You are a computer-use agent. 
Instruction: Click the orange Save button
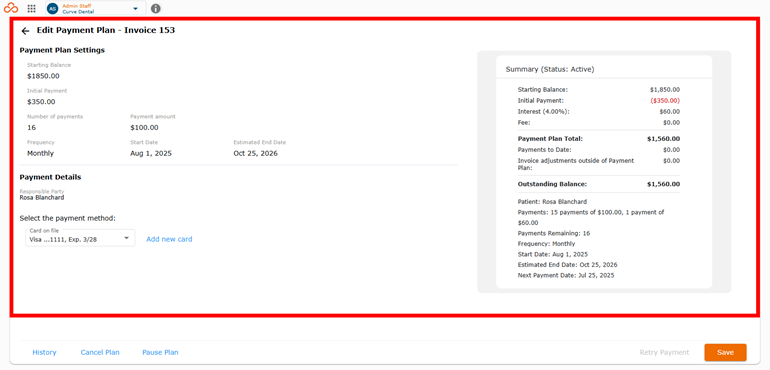(725, 352)
